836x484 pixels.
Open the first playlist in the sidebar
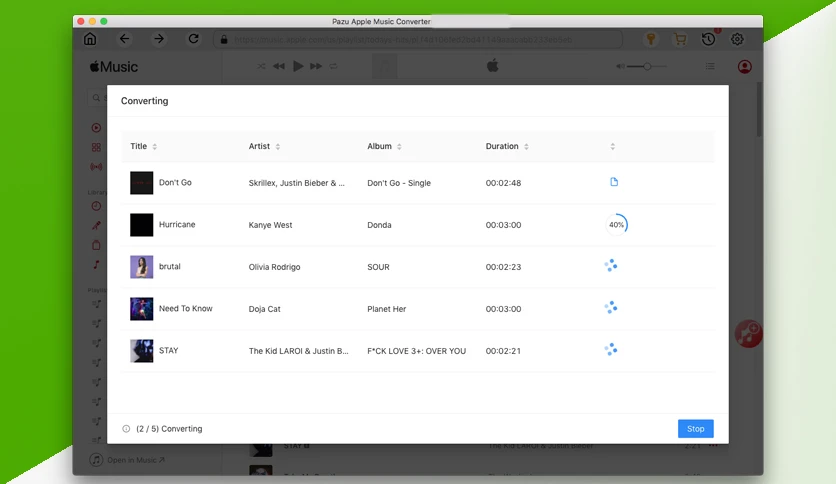coord(97,304)
